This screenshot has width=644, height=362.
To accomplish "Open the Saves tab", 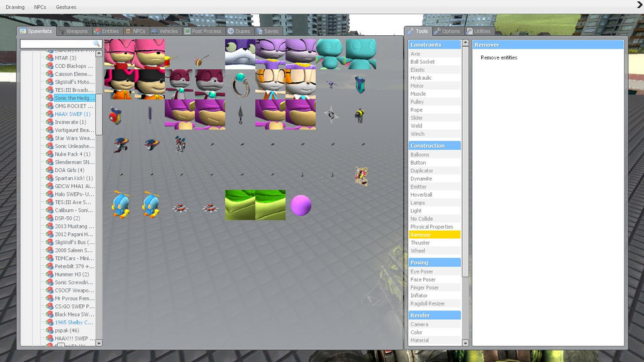I will click(267, 31).
